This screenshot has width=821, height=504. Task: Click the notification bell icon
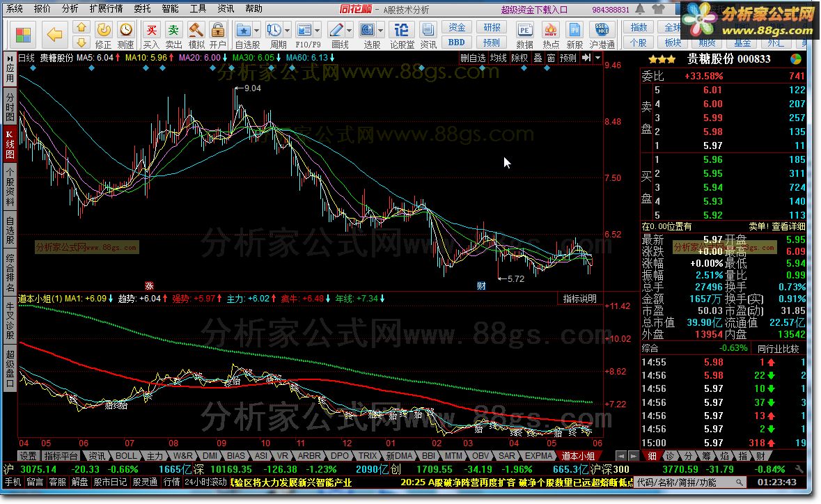tap(641, 9)
